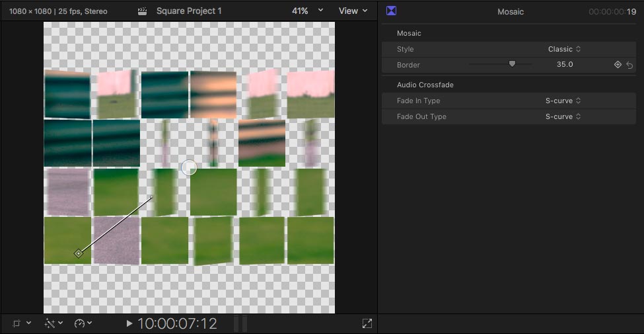This screenshot has height=334, width=644.
Task: Click the diamond direction handle in viewer
Action: pos(78,253)
